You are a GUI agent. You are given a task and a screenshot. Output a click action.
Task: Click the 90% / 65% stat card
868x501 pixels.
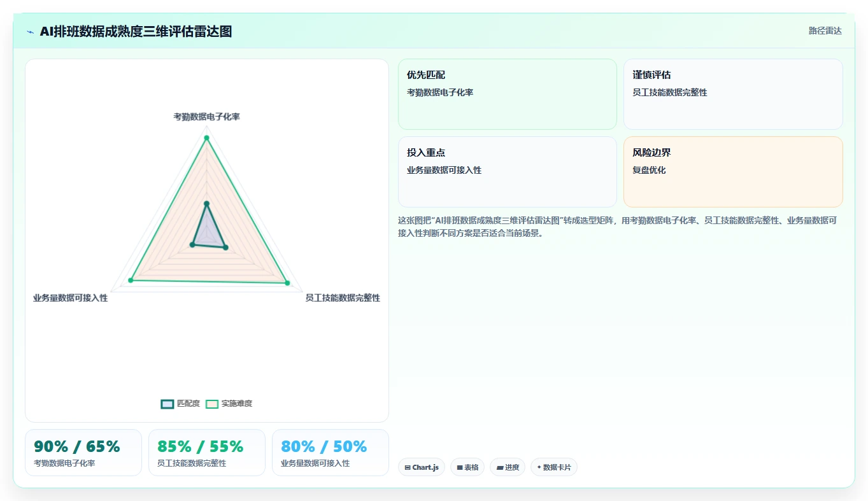(x=83, y=453)
